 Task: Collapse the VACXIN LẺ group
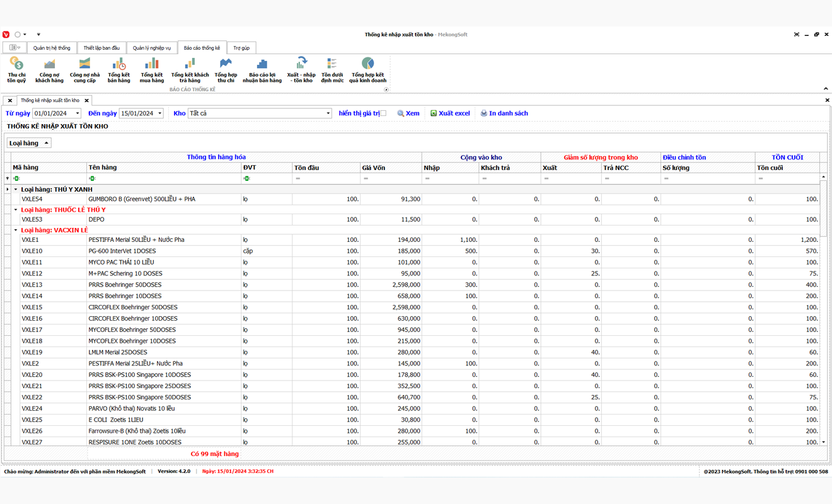click(x=16, y=230)
